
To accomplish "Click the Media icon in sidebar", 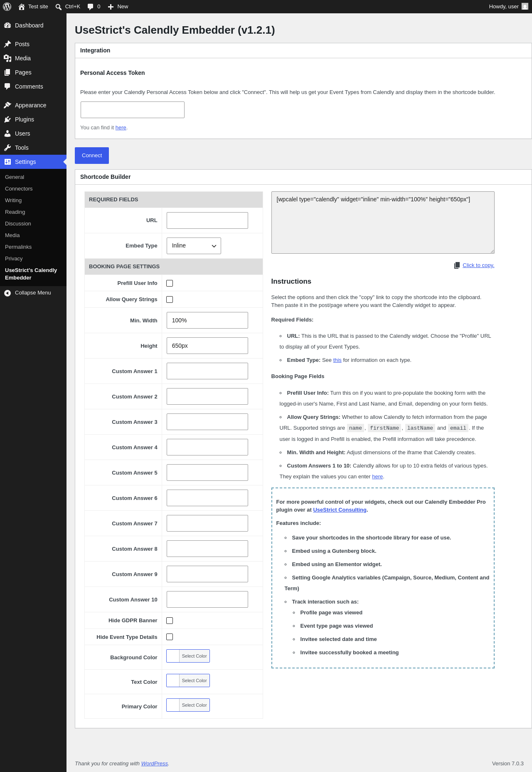I will 7,58.
